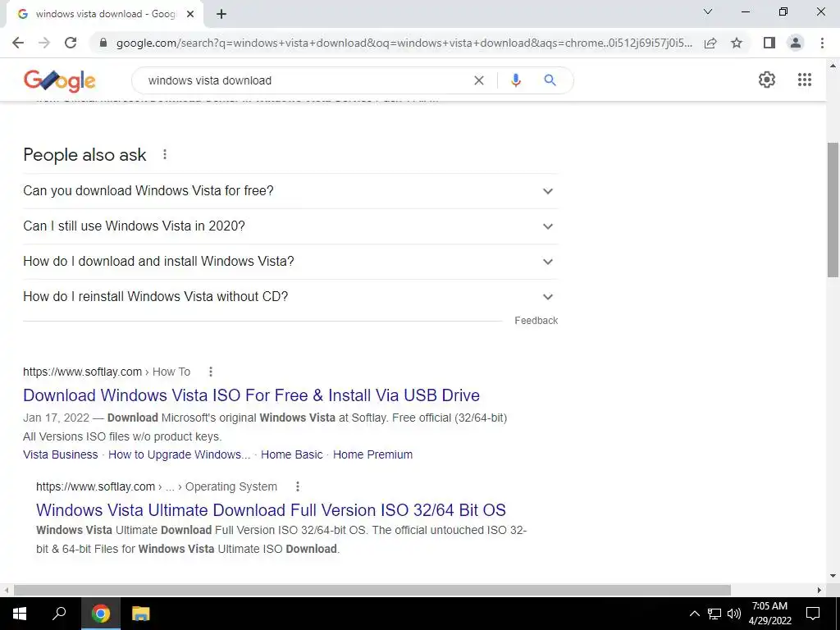Image resolution: width=840 pixels, height=630 pixels.
Task: Open a new browser tab
Action: pyautogui.click(x=221, y=14)
